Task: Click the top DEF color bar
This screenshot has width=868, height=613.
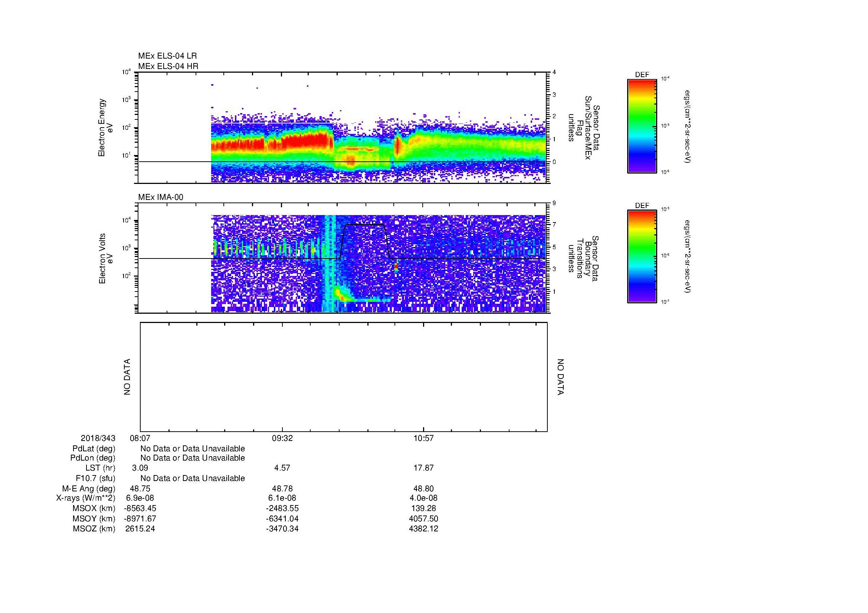Action: tap(642, 126)
